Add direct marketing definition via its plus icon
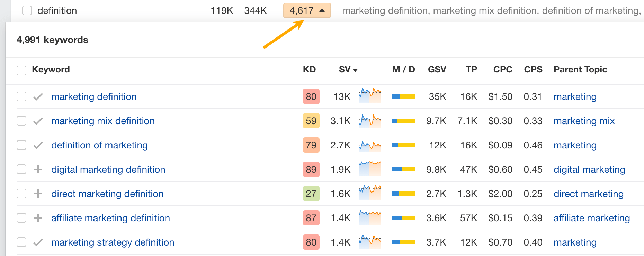This screenshot has width=644, height=256. tap(38, 194)
